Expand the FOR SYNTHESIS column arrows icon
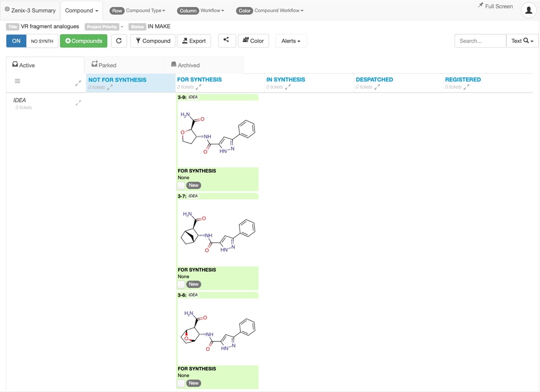The height and width of the screenshot is (392, 540). click(199, 87)
